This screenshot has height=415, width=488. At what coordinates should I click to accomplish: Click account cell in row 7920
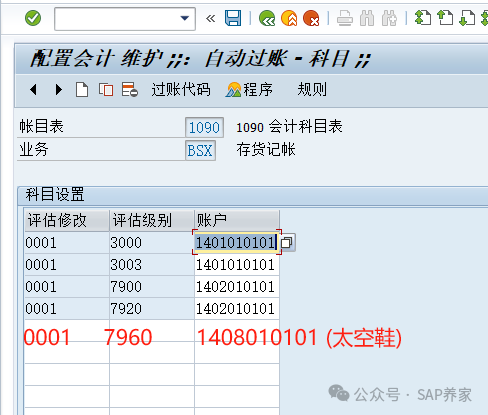pos(237,309)
